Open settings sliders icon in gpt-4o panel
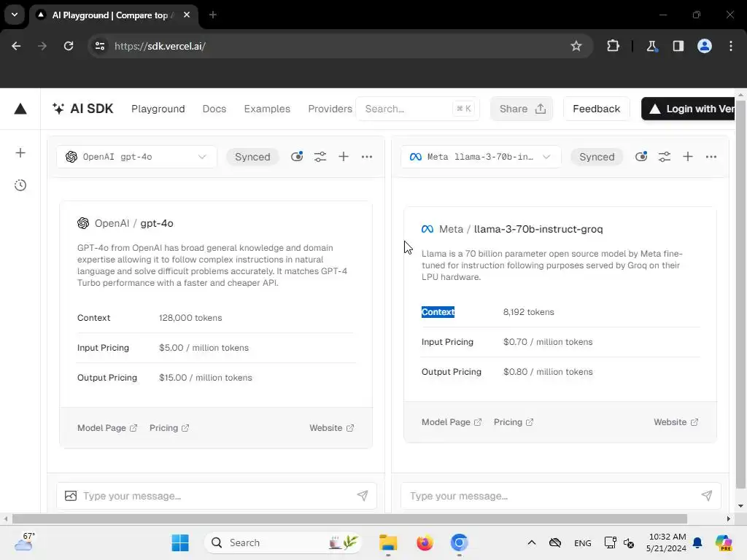 [x=320, y=157]
